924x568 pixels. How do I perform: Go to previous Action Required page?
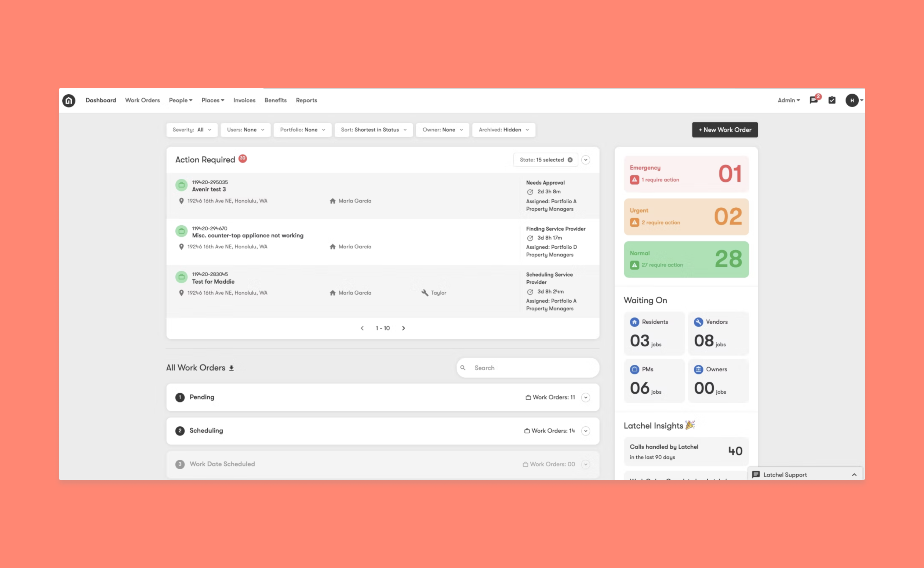(x=362, y=328)
